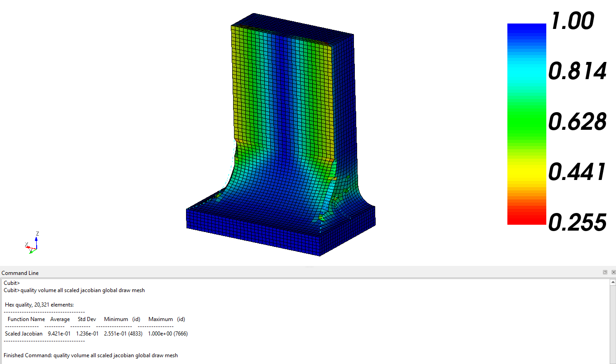
Task: Select the Finished Command output line
Action: [91, 355]
